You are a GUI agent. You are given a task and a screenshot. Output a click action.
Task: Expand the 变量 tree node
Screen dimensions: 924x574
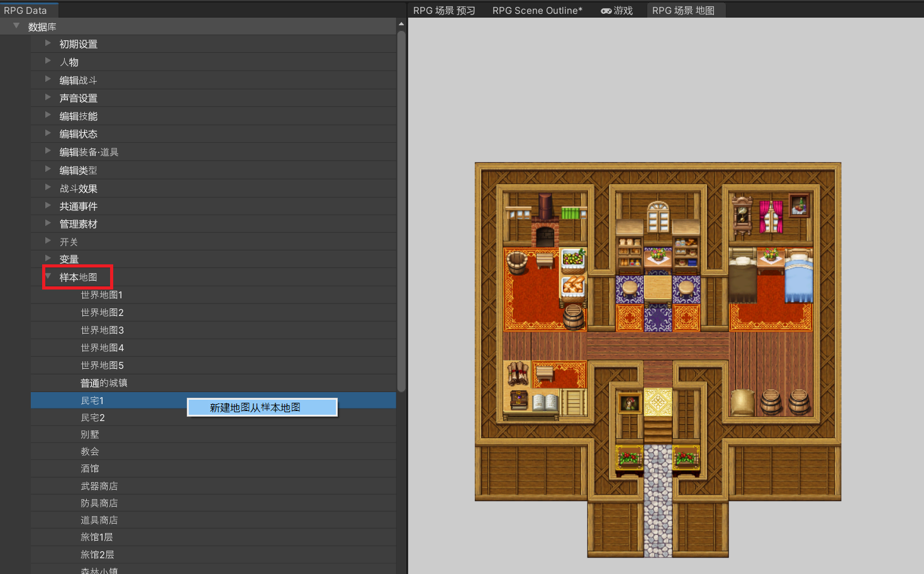[x=48, y=258]
